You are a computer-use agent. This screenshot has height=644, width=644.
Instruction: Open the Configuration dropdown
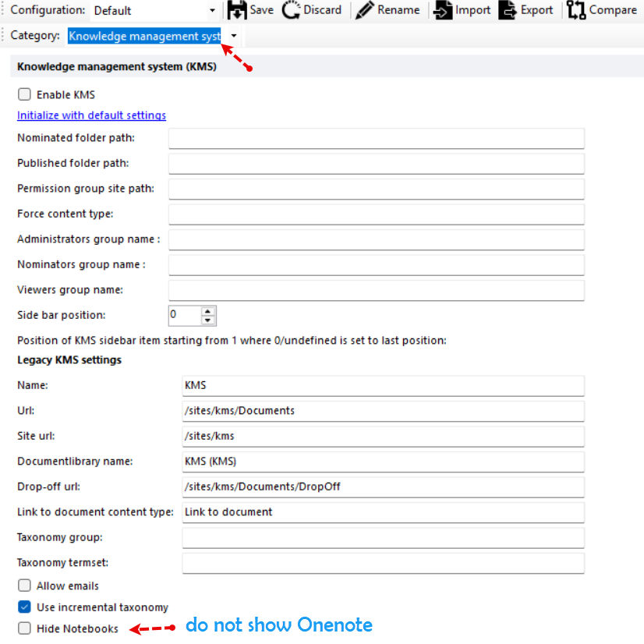[212, 11]
